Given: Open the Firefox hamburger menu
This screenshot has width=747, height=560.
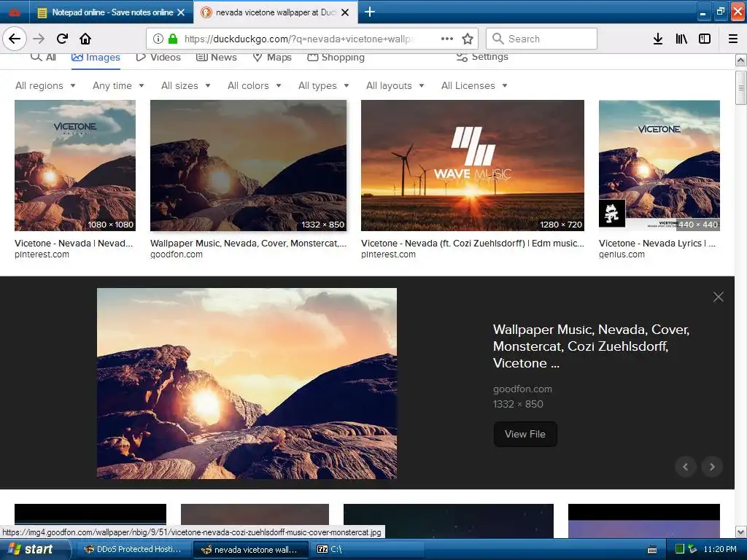Looking at the screenshot, I should 733,39.
